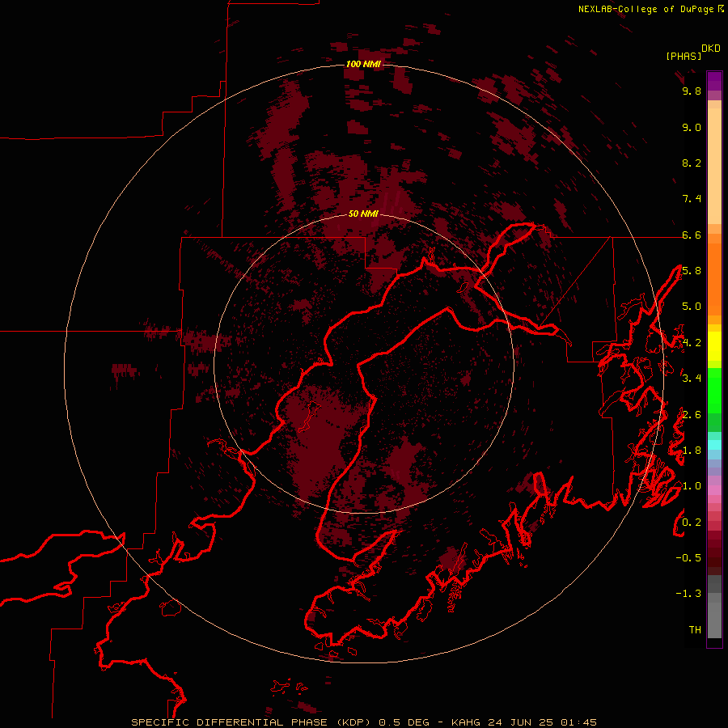The width and height of the screenshot is (728, 728).
Task: Click the -1.3 legend value
Action: (x=688, y=594)
